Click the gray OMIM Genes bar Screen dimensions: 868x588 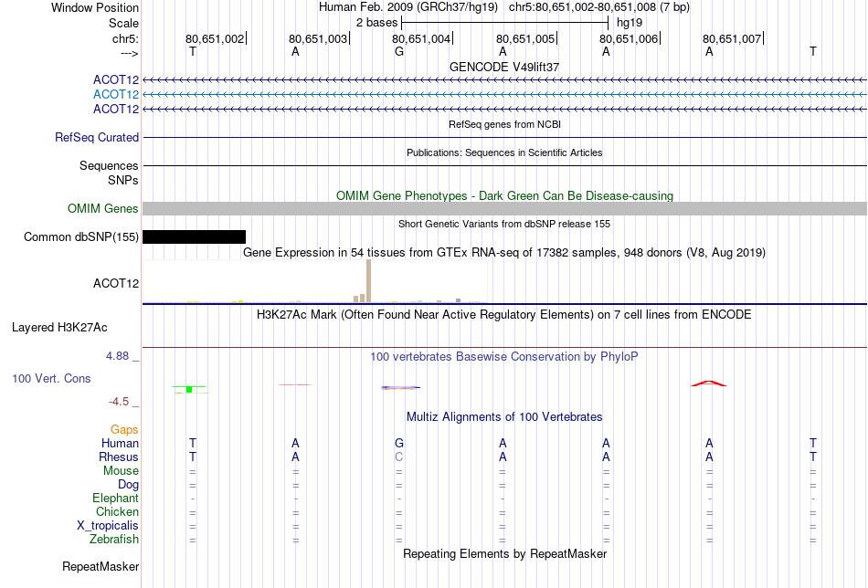tap(505, 208)
